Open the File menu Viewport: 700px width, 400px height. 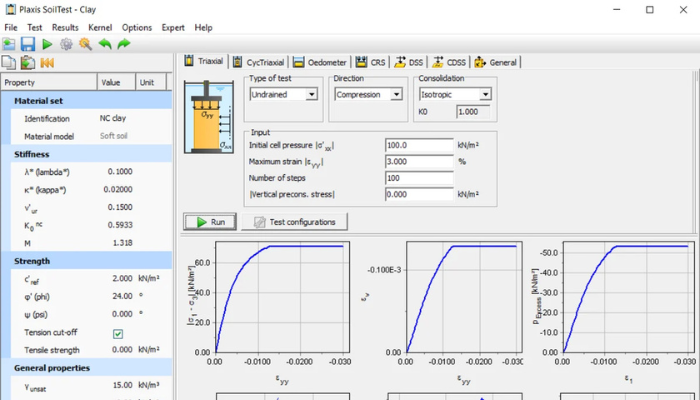tap(11, 28)
